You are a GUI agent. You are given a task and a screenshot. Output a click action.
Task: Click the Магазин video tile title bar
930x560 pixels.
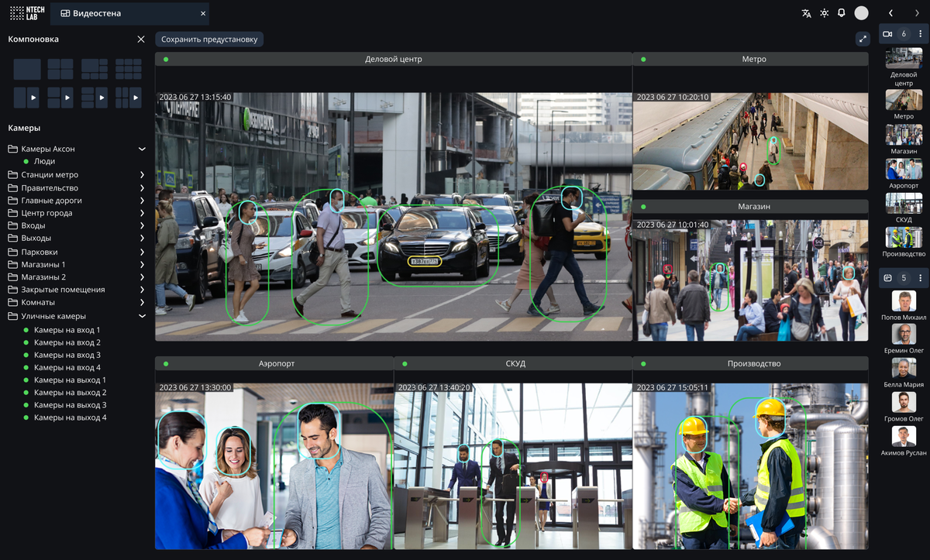[751, 207]
